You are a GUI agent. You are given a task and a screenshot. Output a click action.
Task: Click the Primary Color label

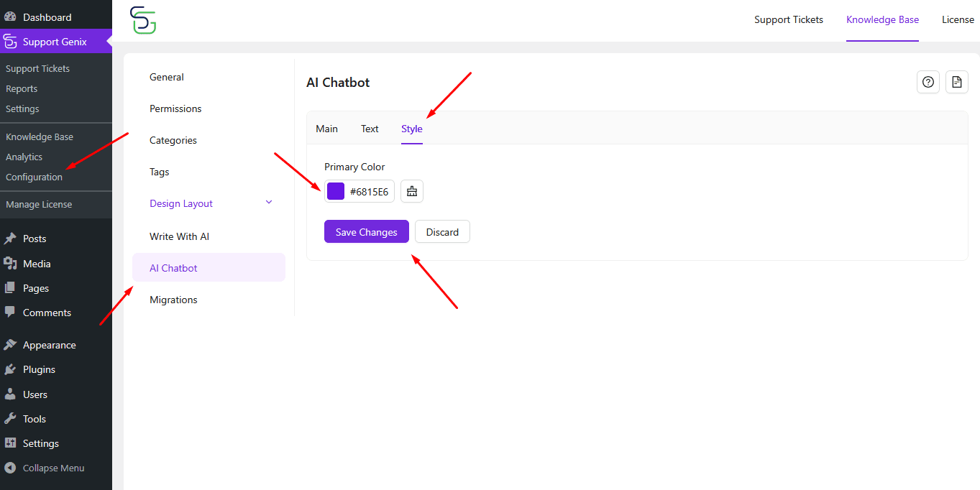tap(354, 167)
